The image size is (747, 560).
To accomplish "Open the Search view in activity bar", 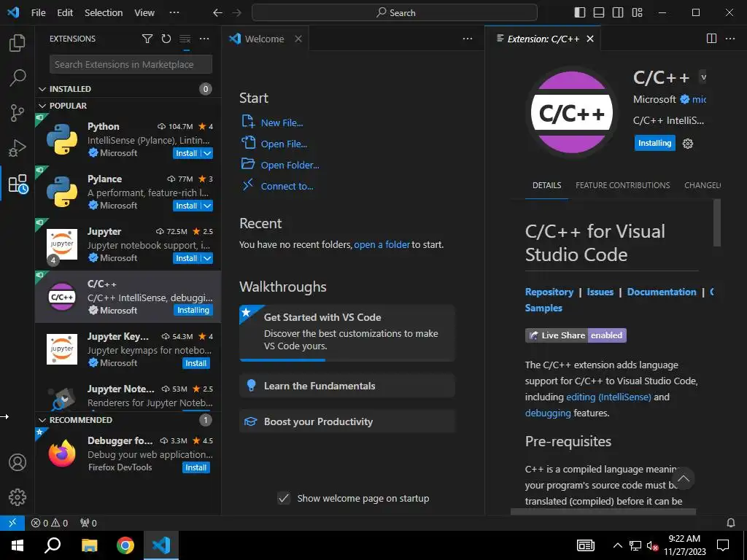I will tap(18, 77).
